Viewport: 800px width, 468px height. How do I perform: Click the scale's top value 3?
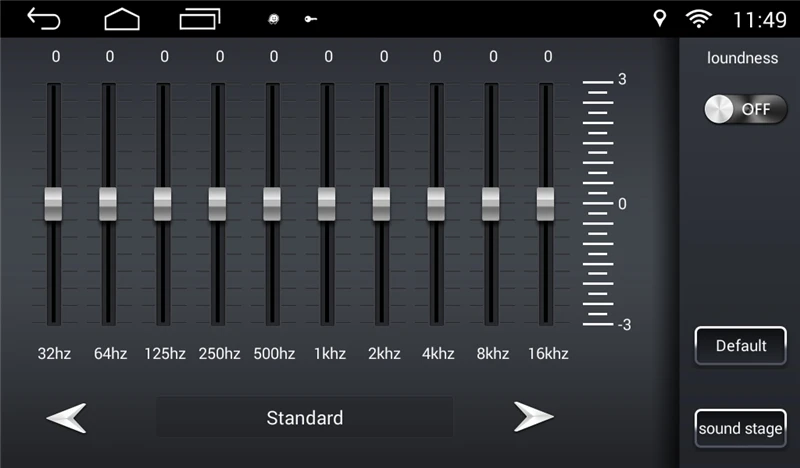click(x=622, y=79)
